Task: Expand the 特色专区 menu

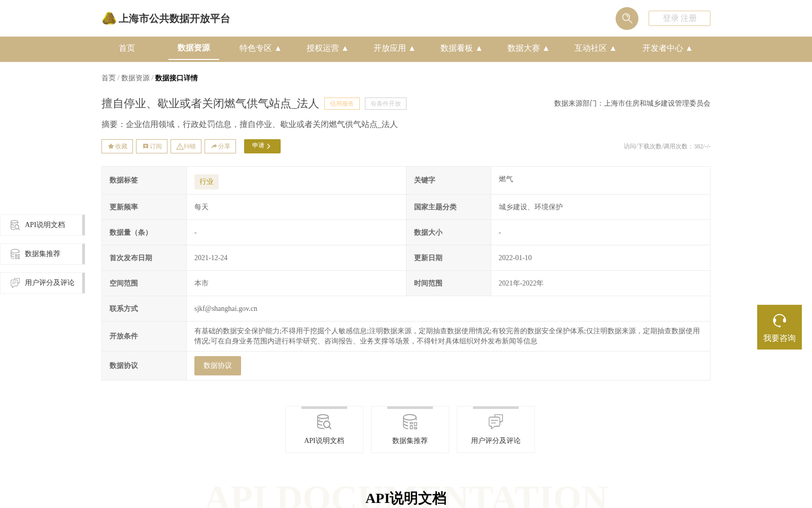Action: coord(260,48)
